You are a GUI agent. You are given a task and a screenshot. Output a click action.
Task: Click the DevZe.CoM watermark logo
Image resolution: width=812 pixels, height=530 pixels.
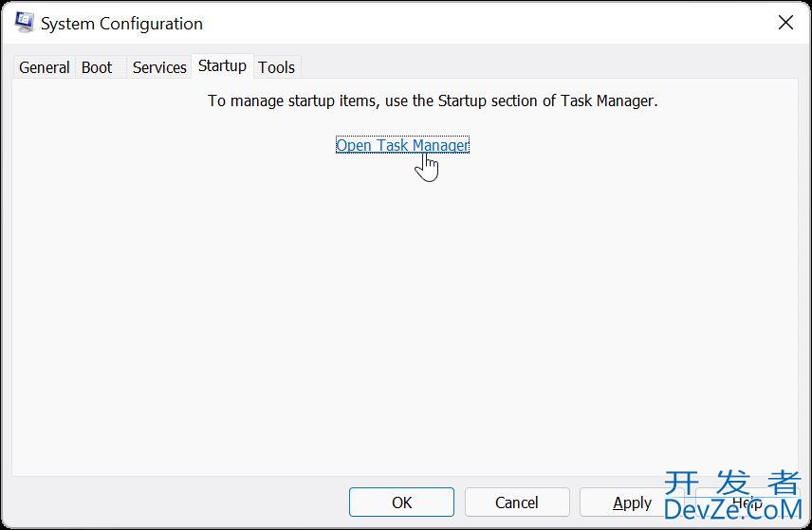(732, 509)
